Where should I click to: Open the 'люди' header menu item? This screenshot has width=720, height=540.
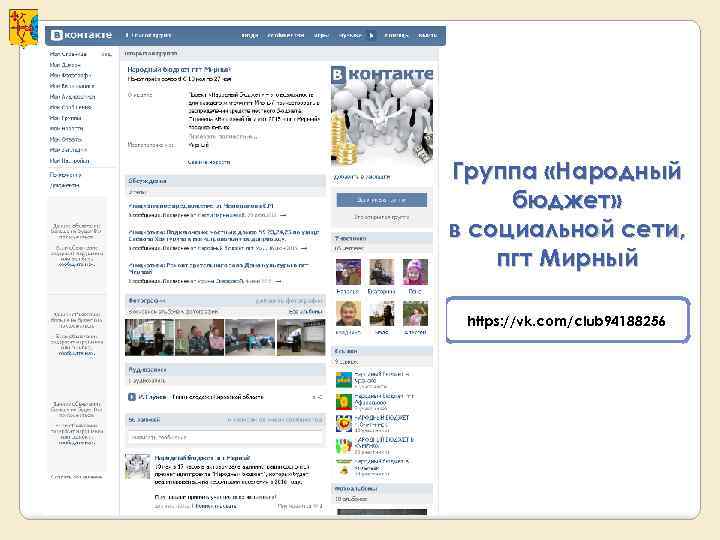tap(250, 35)
